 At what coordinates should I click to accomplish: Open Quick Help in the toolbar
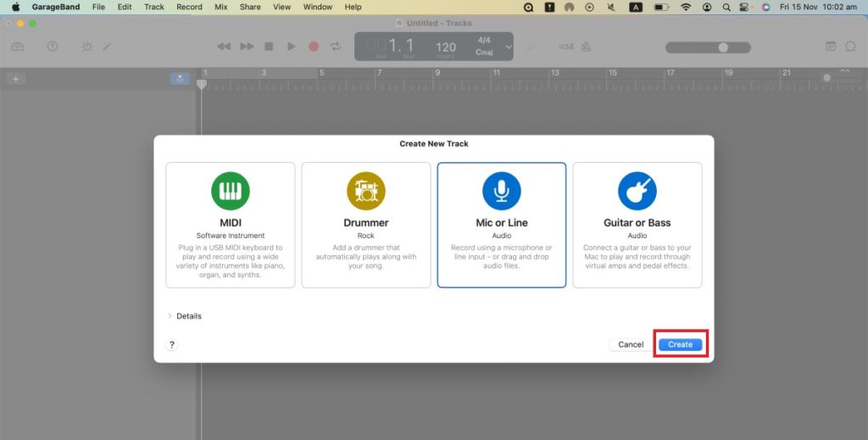[x=52, y=47]
